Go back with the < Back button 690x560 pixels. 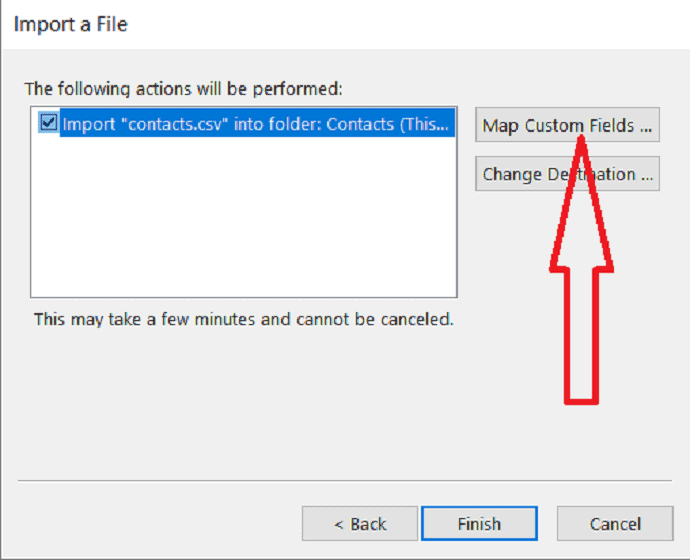point(360,523)
